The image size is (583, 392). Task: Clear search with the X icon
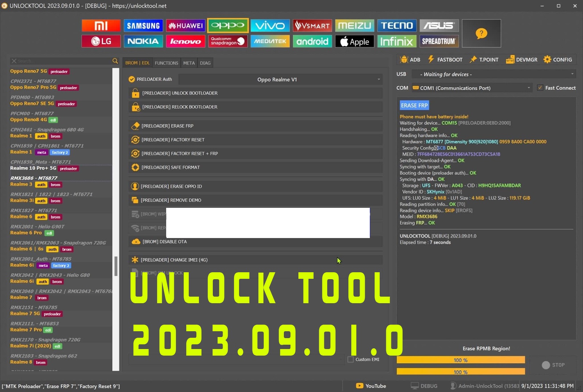point(14,61)
